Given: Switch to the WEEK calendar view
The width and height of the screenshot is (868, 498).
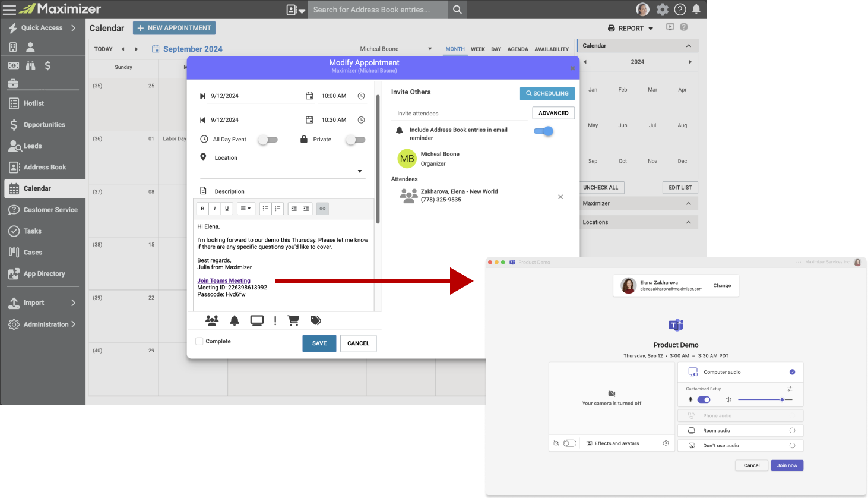Looking at the screenshot, I should click(478, 49).
